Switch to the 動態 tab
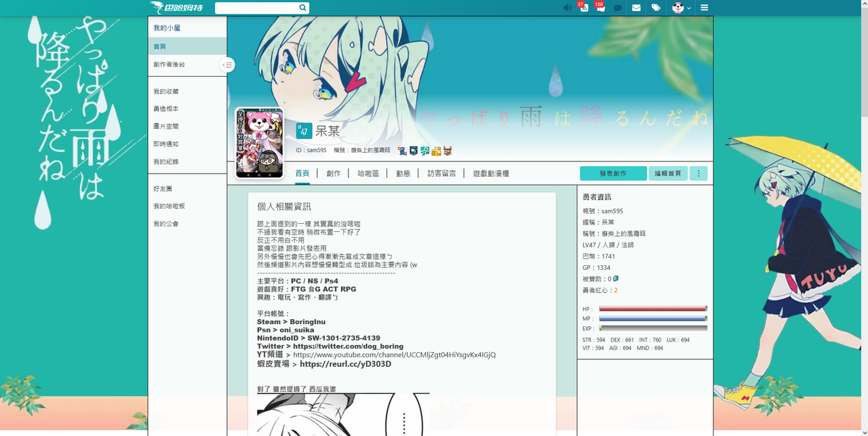868x436 pixels. pos(403,174)
